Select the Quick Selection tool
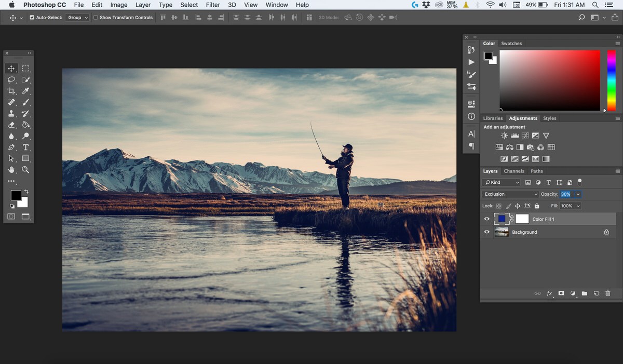 [25, 80]
